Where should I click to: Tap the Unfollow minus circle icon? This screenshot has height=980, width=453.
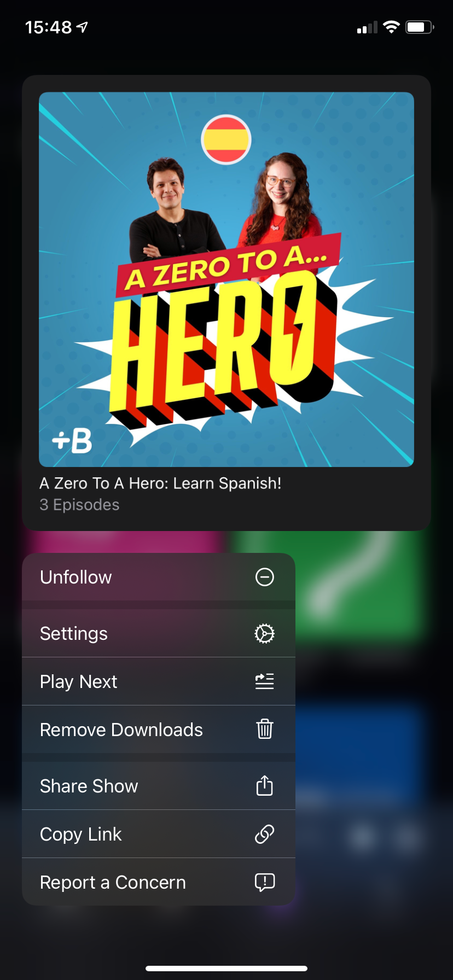265,577
